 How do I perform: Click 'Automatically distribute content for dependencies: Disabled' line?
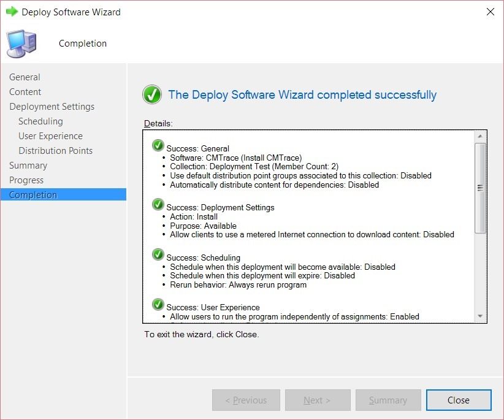275,185
